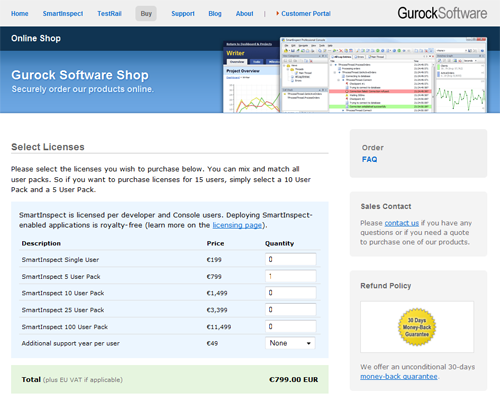Click the 'Online Shop' banner title

(36, 38)
